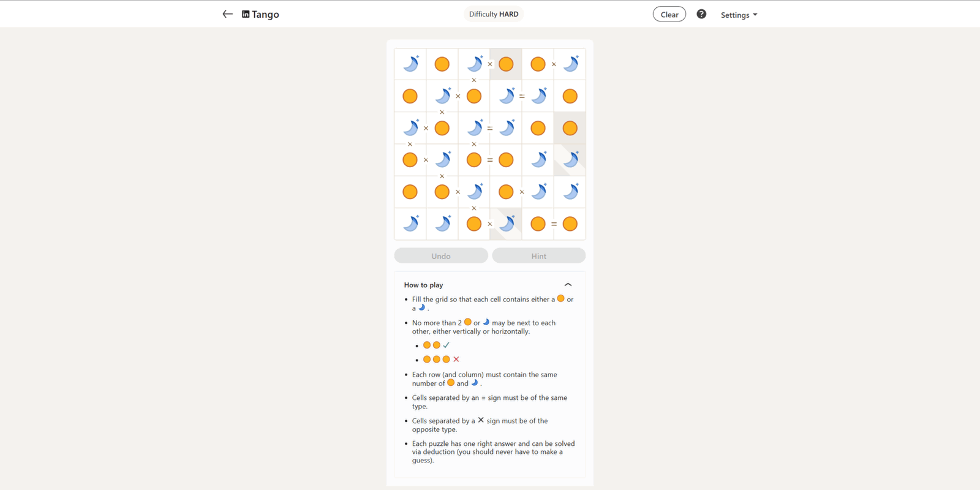Click the sun in row two, first column
This screenshot has height=490, width=980.
click(410, 96)
